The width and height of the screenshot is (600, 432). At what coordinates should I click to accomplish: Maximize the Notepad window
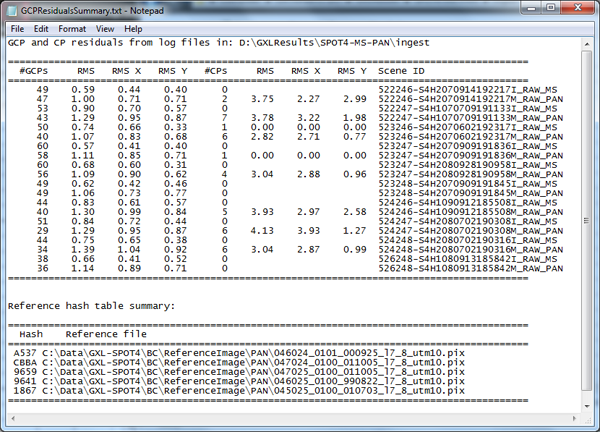tap(551, 8)
